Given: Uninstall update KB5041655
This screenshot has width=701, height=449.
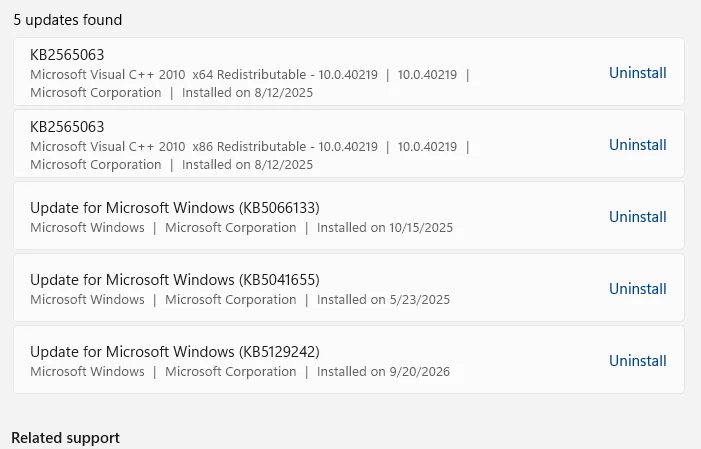Looking at the screenshot, I should click(x=638, y=288).
